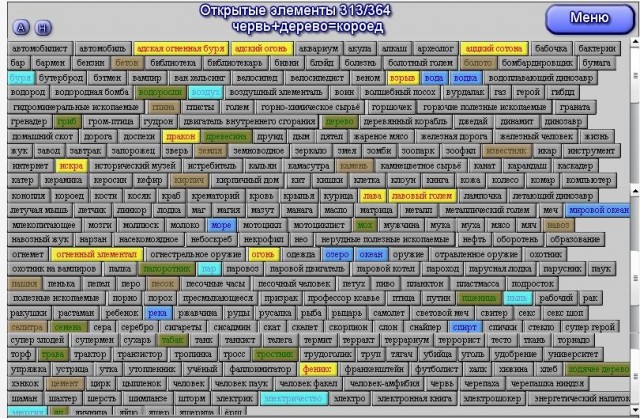Click the франкенштейн element
Viewport: 640px width, 418px height.
coord(373,369)
